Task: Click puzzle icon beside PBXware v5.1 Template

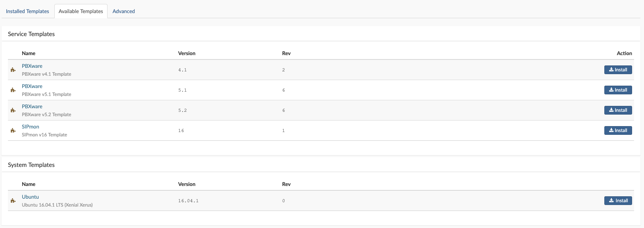Action: [x=13, y=90]
